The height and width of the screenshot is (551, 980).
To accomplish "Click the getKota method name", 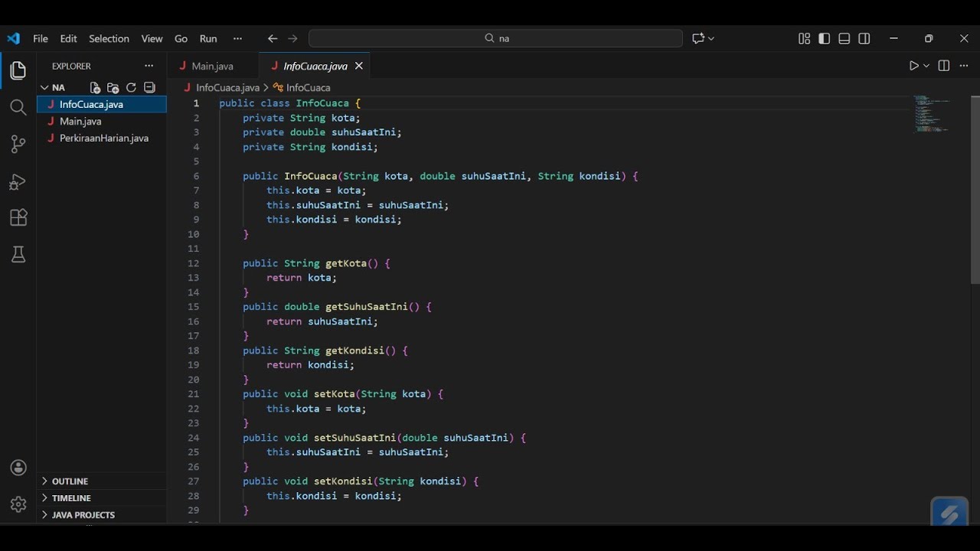I will [x=346, y=263].
